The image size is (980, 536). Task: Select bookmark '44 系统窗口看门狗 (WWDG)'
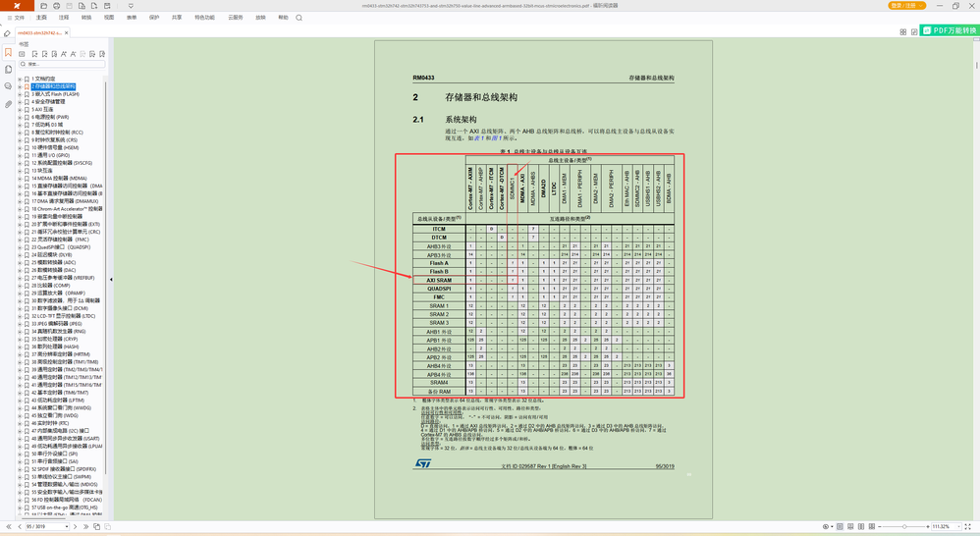tap(61, 408)
